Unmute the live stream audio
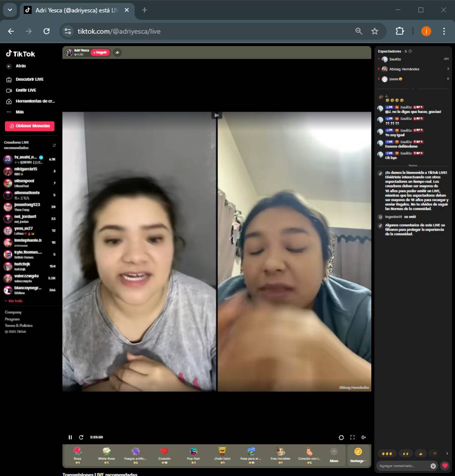 (363, 437)
